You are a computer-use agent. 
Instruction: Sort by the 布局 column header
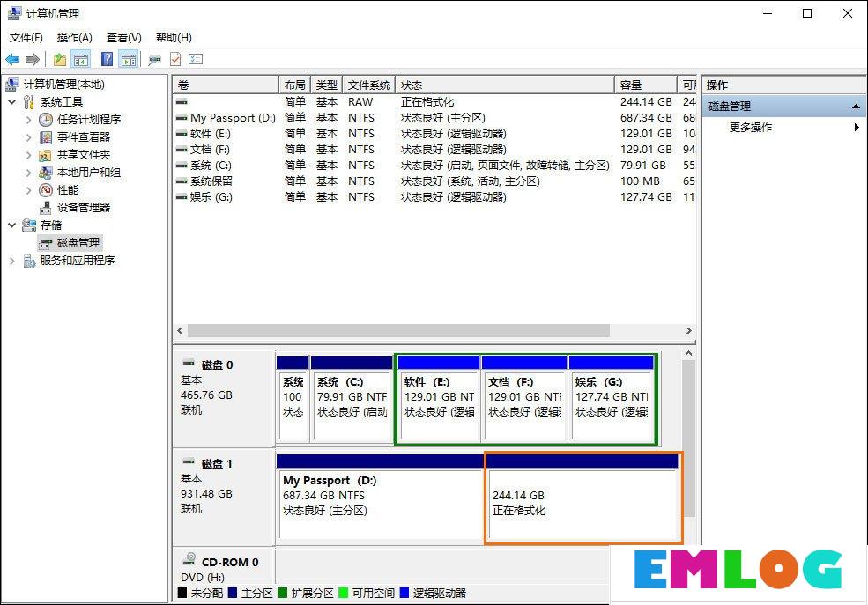tap(294, 85)
